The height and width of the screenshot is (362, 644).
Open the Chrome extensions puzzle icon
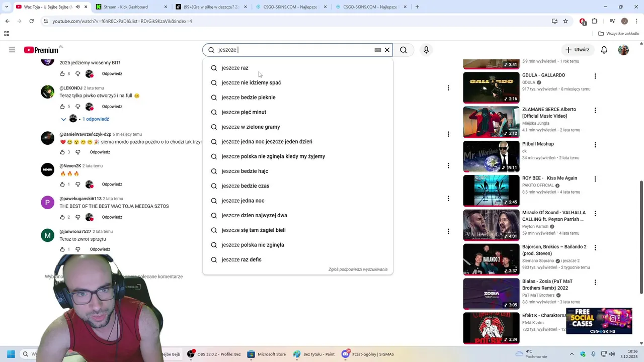coord(594,21)
